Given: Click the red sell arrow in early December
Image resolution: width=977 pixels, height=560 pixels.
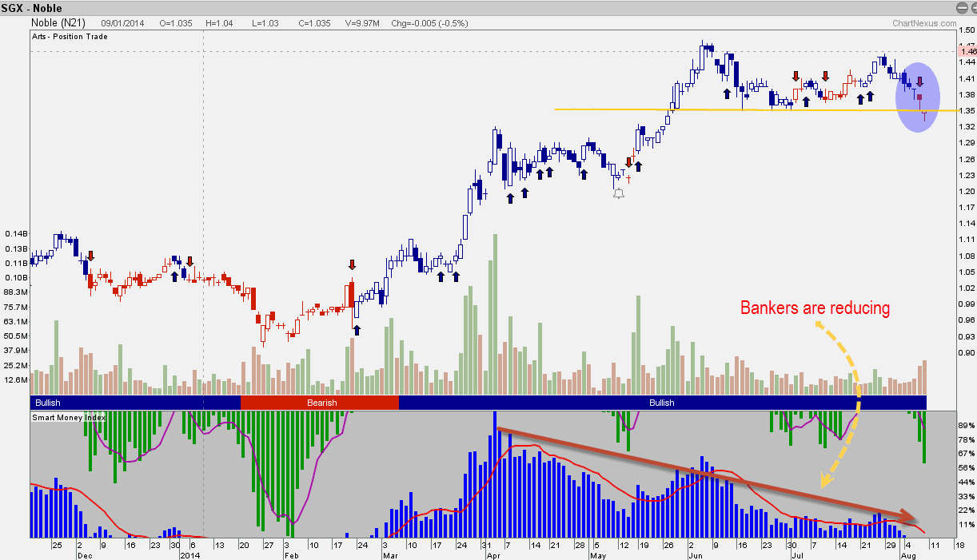Looking at the screenshot, I should click(91, 256).
